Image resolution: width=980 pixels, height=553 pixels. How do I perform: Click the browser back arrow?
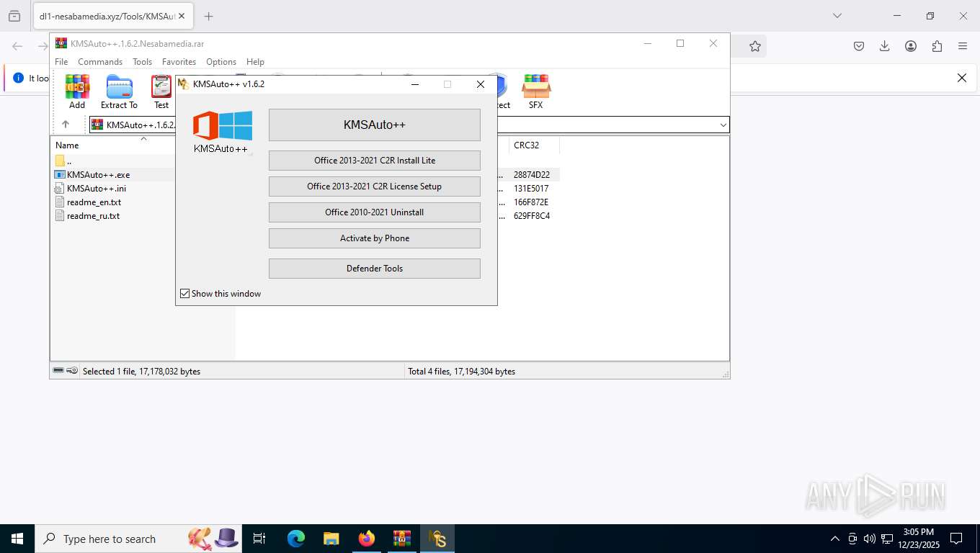click(x=17, y=46)
